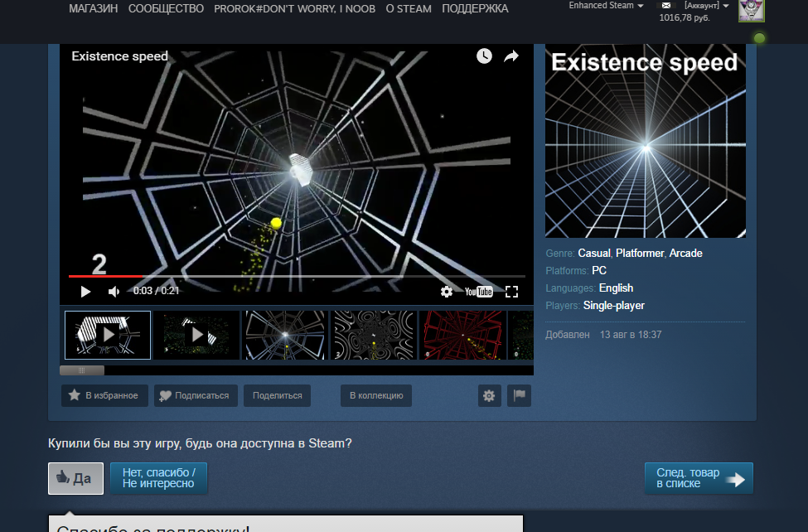The image size is (808, 532).
Task: Open the МАГАЗИН menu
Action: (x=94, y=9)
